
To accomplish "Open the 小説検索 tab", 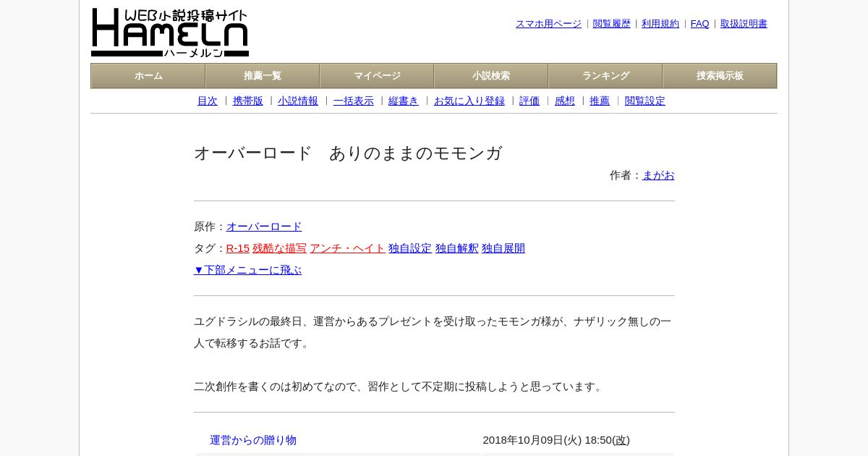I will click(x=491, y=76).
